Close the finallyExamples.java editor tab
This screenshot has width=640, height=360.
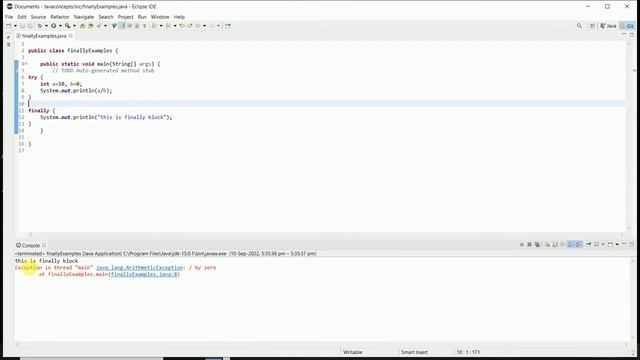[x=71, y=36]
